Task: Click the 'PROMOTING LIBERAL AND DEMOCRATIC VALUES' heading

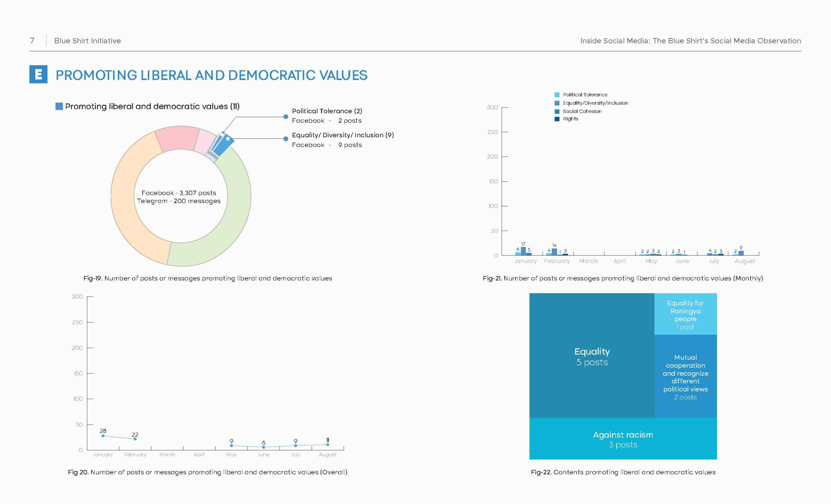Action: point(211,75)
